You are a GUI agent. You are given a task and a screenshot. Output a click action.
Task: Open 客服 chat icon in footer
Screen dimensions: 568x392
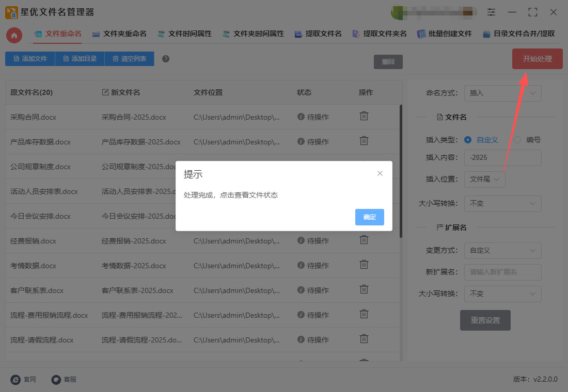pyautogui.click(x=56, y=379)
